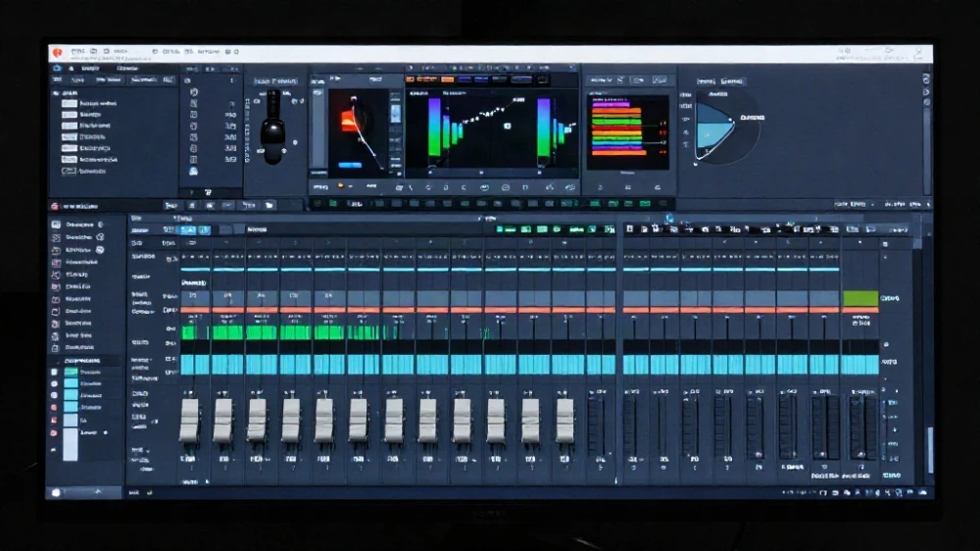Click the first light mixer fader from left
Viewport: 980px width, 551px height.
click(189, 421)
